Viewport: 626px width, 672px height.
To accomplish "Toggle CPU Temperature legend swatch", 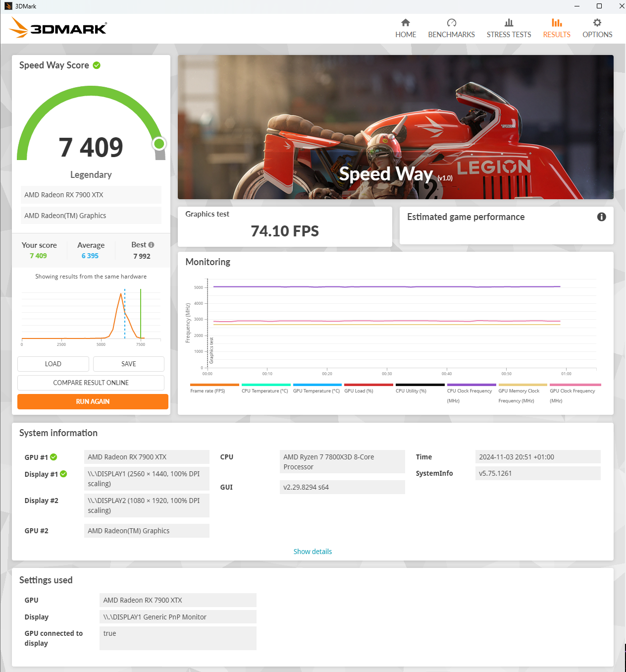I will 266,385.
